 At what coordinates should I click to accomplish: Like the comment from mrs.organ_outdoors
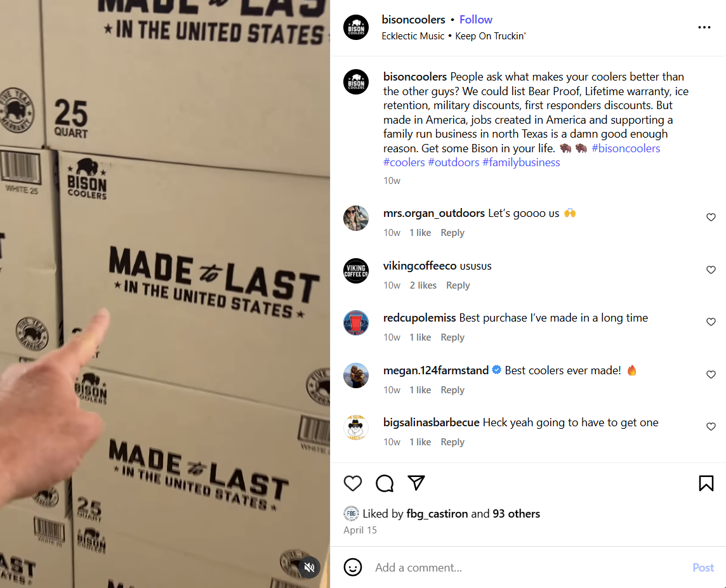[x=711, y=217]
